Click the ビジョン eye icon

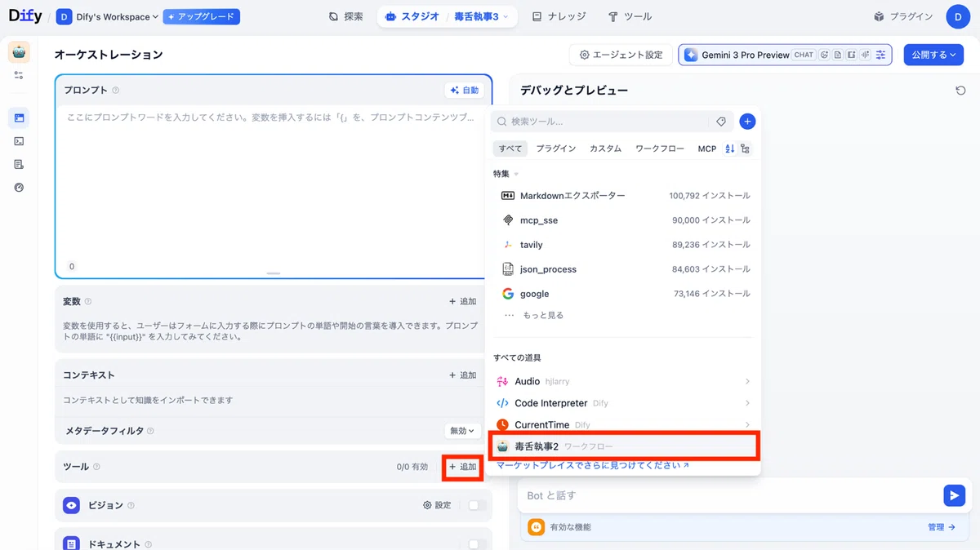coord(72,505)
